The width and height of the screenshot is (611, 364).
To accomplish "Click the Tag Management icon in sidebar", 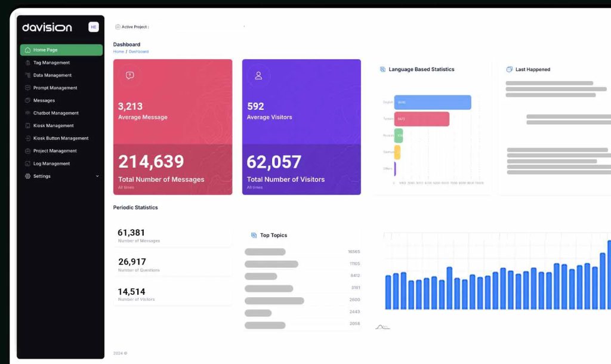I will (27, 63).
